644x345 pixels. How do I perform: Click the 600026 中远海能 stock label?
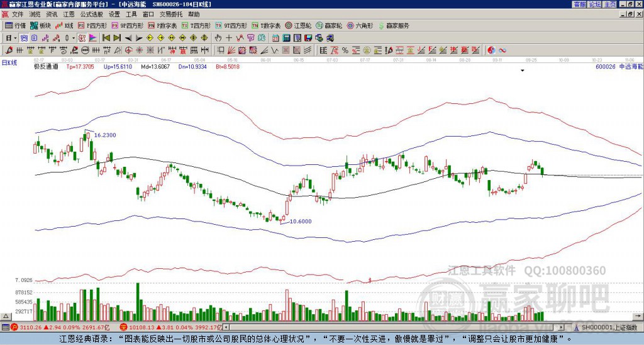coord(619,66)
